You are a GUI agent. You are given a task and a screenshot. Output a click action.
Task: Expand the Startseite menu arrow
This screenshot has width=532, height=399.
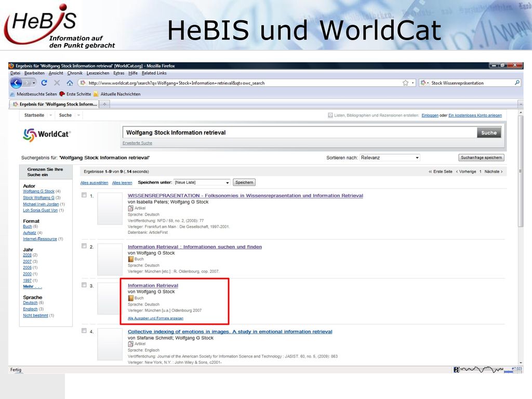click(50, 115)
